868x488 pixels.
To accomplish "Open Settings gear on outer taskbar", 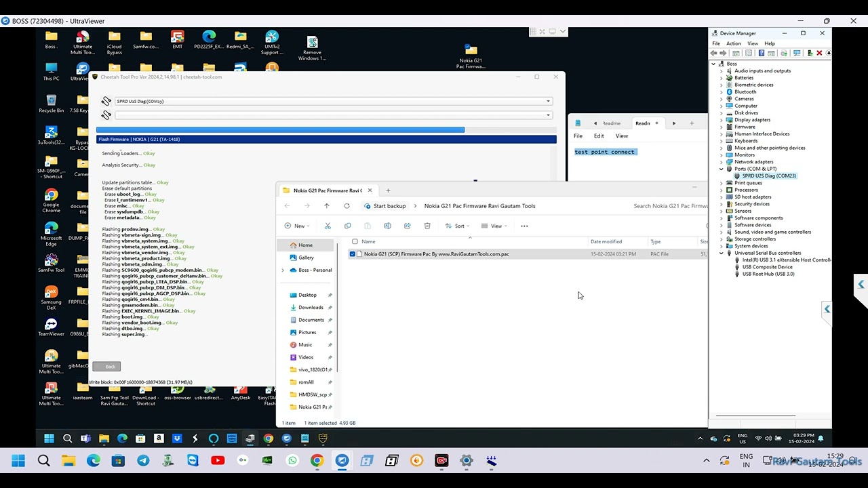I will [466, 461].
